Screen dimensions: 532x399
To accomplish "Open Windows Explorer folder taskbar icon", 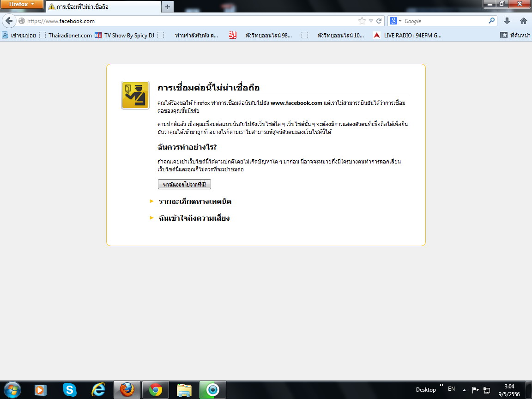I will coord(184,390).
